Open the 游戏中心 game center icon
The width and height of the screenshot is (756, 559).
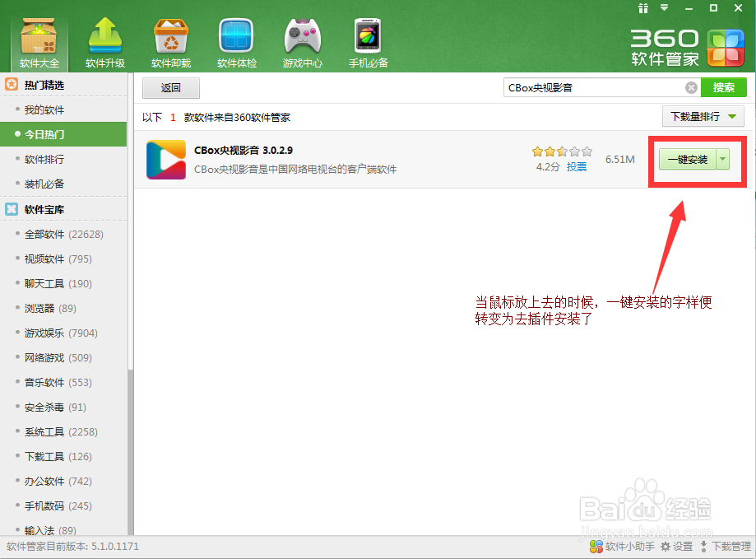click(302, 43)
